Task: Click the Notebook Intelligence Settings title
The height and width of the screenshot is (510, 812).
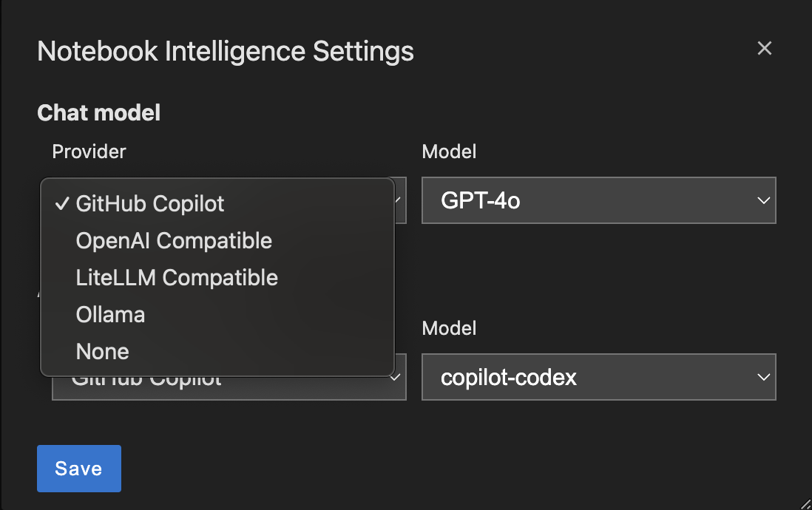Action: (225, 52)
